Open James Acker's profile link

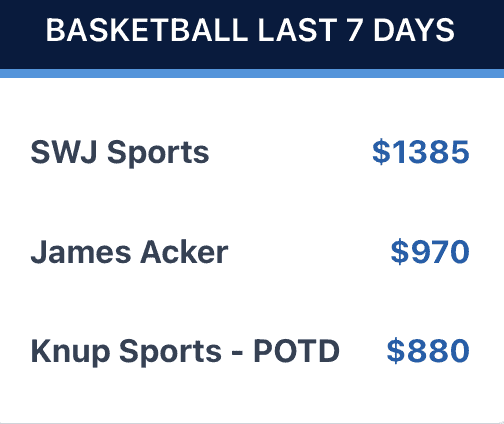pos(129,252)
